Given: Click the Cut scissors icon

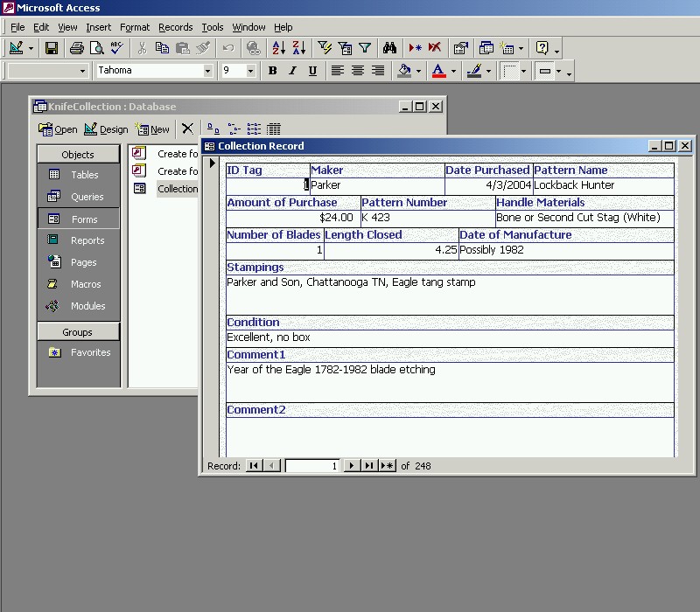Looking at the screenshot, I should [142, 48].
